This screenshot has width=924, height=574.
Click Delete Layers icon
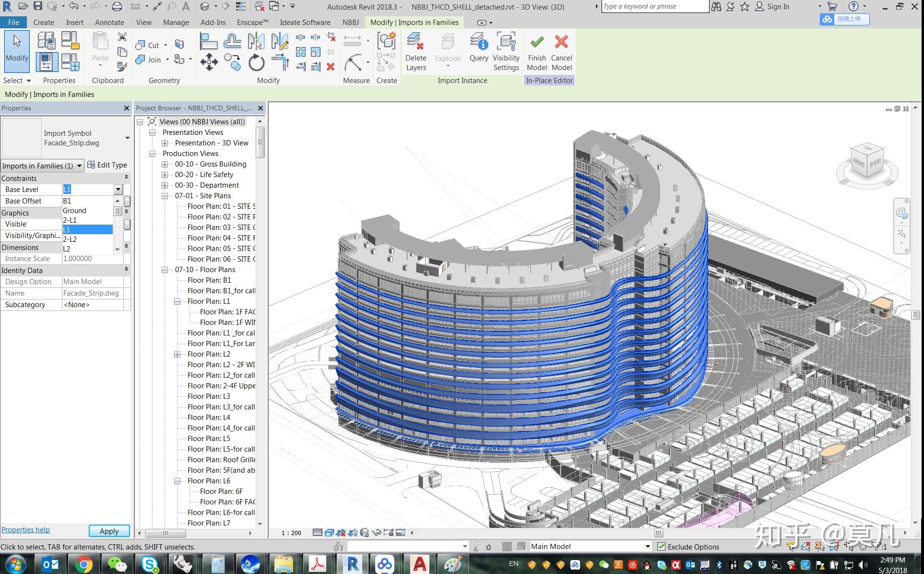(415, 52)
